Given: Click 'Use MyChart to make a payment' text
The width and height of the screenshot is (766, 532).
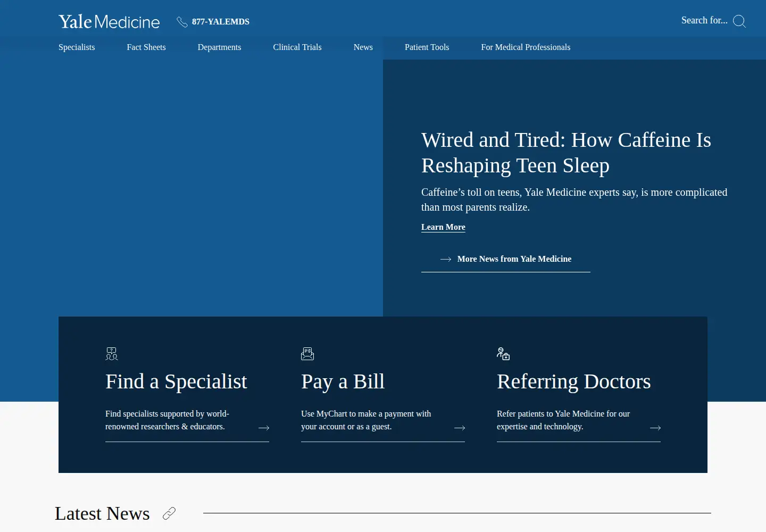Looking at the screenshot, I should (x=366, y=420).
